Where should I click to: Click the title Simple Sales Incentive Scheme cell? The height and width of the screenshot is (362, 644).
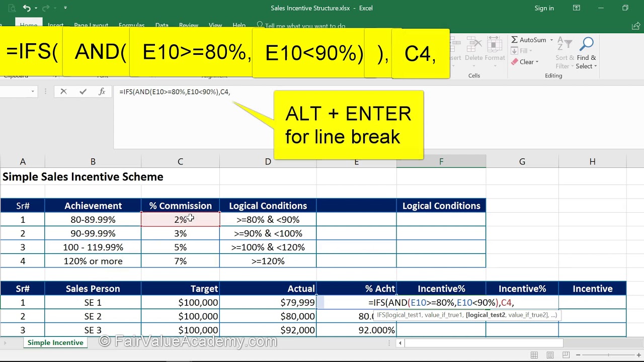[x=83, y=177]
